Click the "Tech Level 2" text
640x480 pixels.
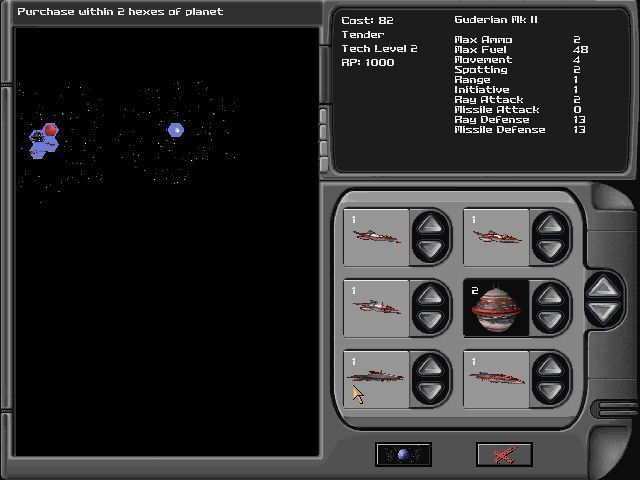point(379,49)
